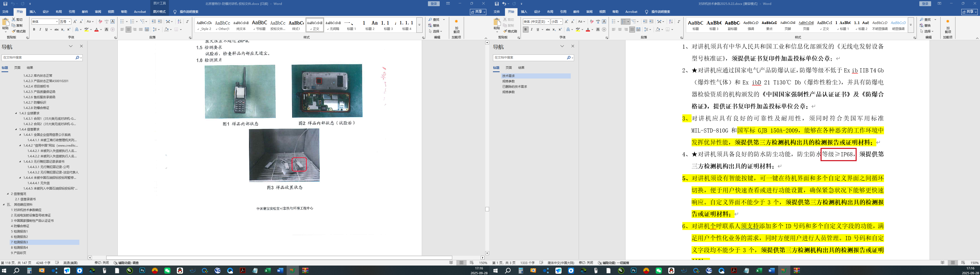The height and width of the screenshot is (275, 980).
Task: Apply yellow text highlight color in right window
Action: pyautogui.click(x=577, y=29)
